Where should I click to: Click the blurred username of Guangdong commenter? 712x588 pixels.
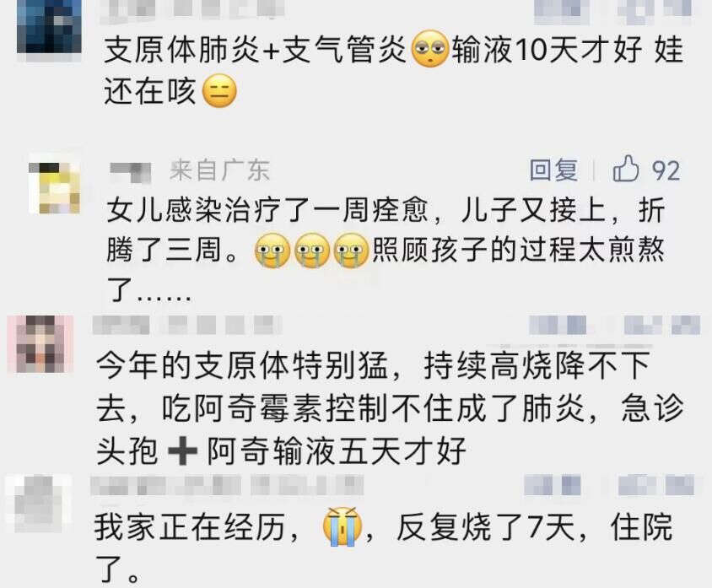(x=131, y=171)
